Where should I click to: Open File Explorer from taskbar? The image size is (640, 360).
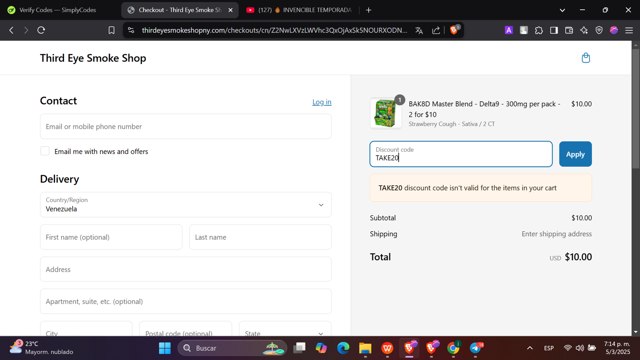365,348
